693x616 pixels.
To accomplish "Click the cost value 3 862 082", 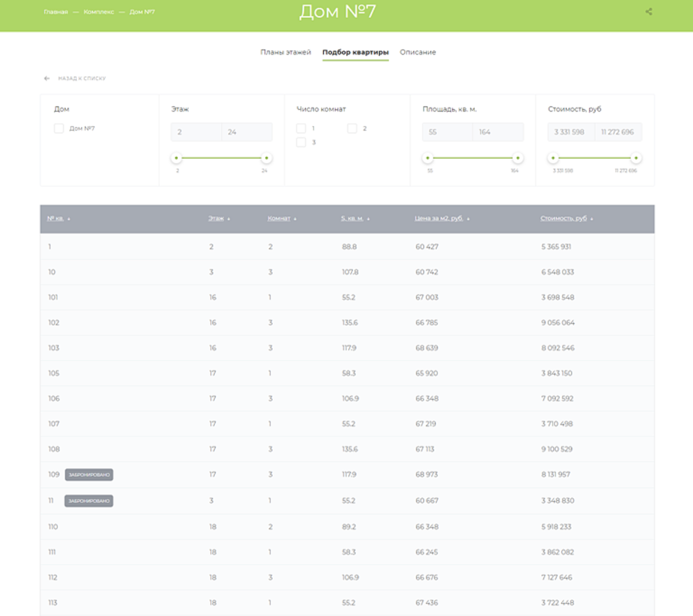I will point(557,552).
